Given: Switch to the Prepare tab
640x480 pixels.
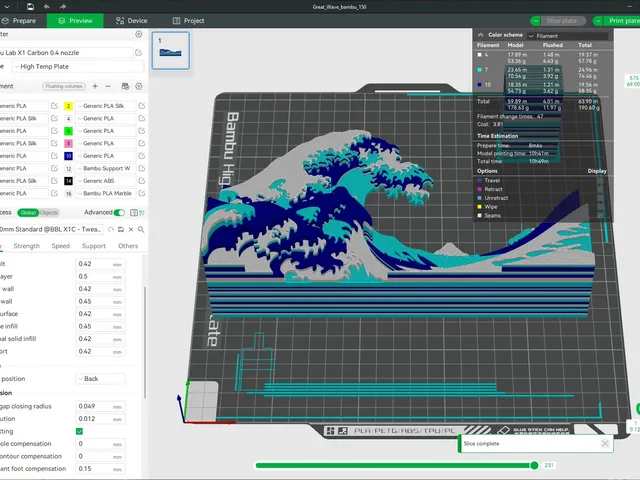Looking at the screenshot, I should pos(18,21).
